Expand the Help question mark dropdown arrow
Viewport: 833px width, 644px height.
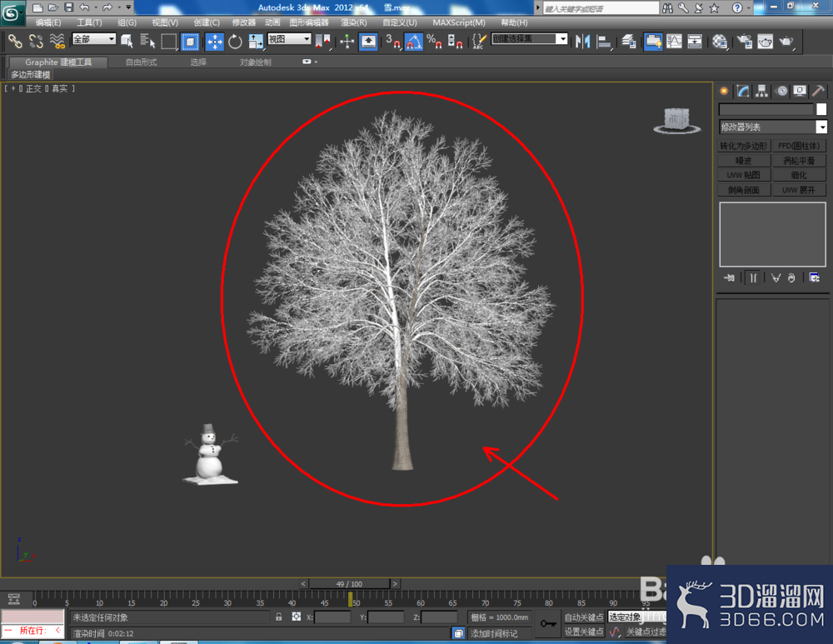[x=748, y=7]
